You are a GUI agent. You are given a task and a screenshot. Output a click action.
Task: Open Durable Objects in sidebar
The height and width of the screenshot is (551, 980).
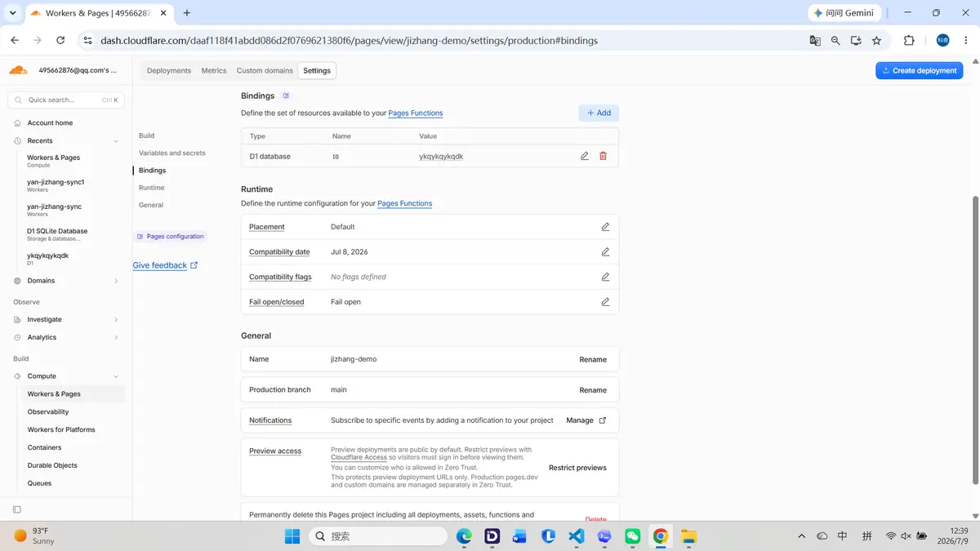52,465
